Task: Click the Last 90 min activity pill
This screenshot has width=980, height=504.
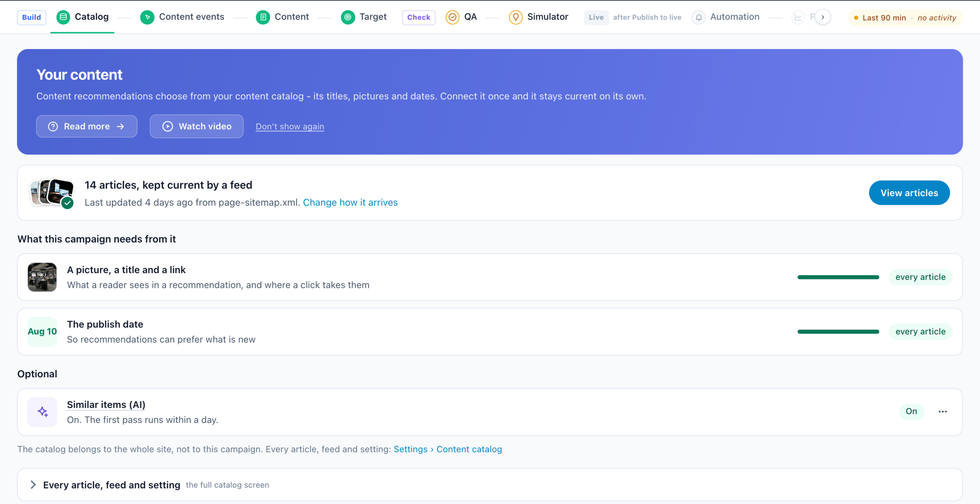Action: pyautogui.click(x=905, y=18)
